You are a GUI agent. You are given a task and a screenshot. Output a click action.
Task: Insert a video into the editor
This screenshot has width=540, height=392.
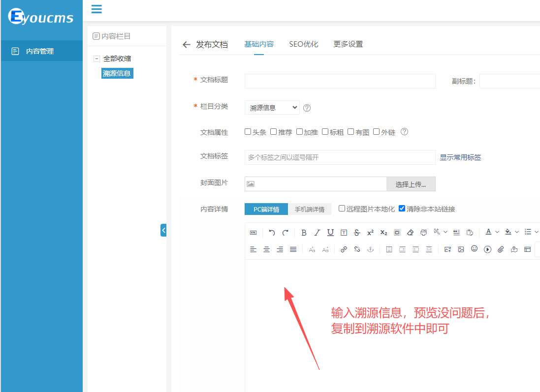click(487, 249)
